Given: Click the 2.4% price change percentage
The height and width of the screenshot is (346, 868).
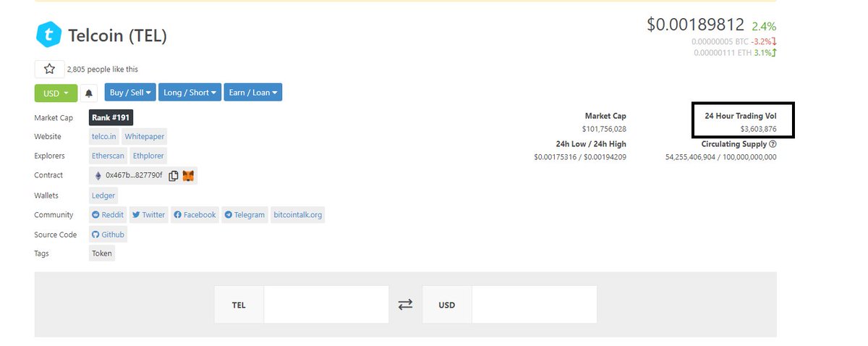Looking at the screenshot, I should [x=764, y=25].
